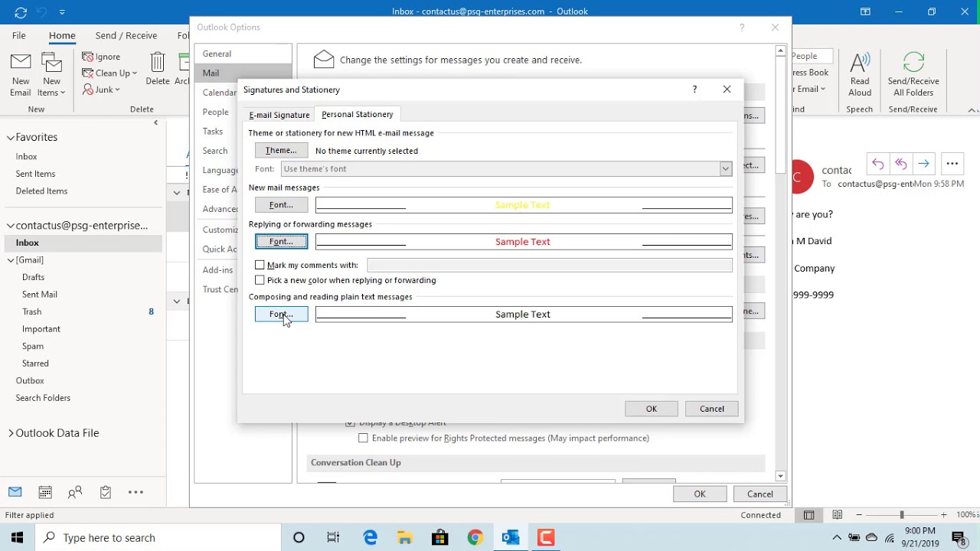Collapse the contactus@psg-enterprises account tree
The image size is (980, 551).
(x=11, y=226)
